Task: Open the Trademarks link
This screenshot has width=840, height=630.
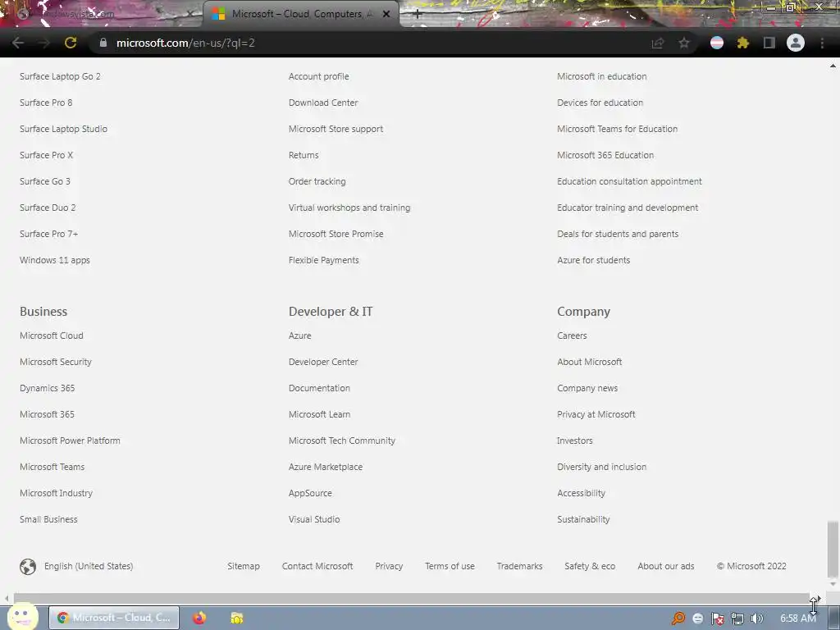Action: tap(519, 566)
